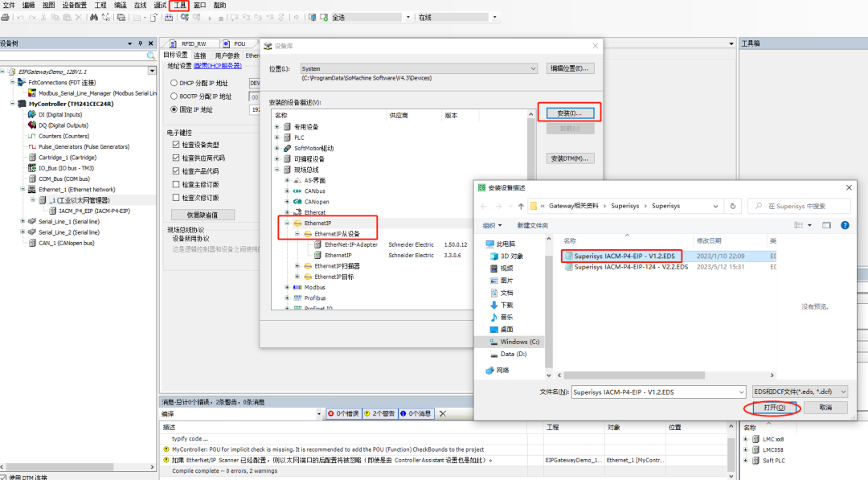Click the cut scissors toolbar icon
868x480 pixels.
coord(43,17)
